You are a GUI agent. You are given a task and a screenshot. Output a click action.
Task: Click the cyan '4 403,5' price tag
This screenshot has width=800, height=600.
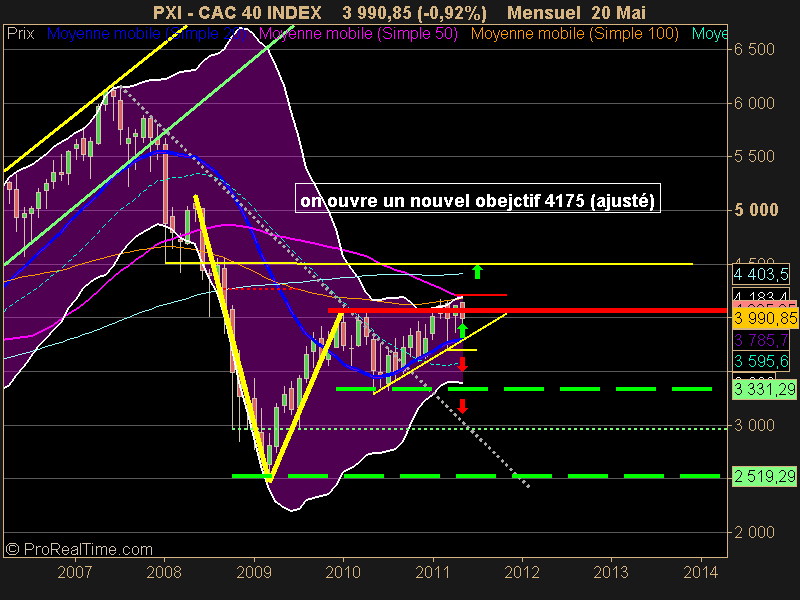pyautogui.click(x=761, y=274)
